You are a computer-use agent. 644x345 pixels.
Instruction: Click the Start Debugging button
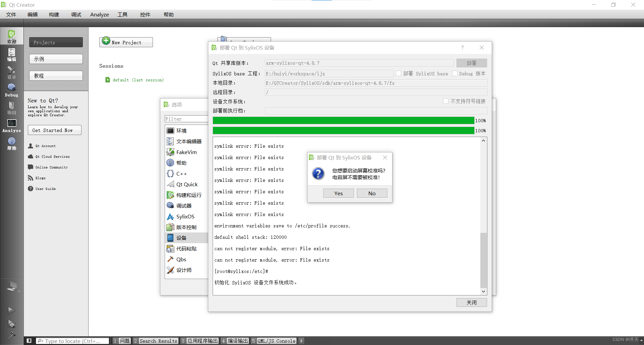(x=11, y=324)
